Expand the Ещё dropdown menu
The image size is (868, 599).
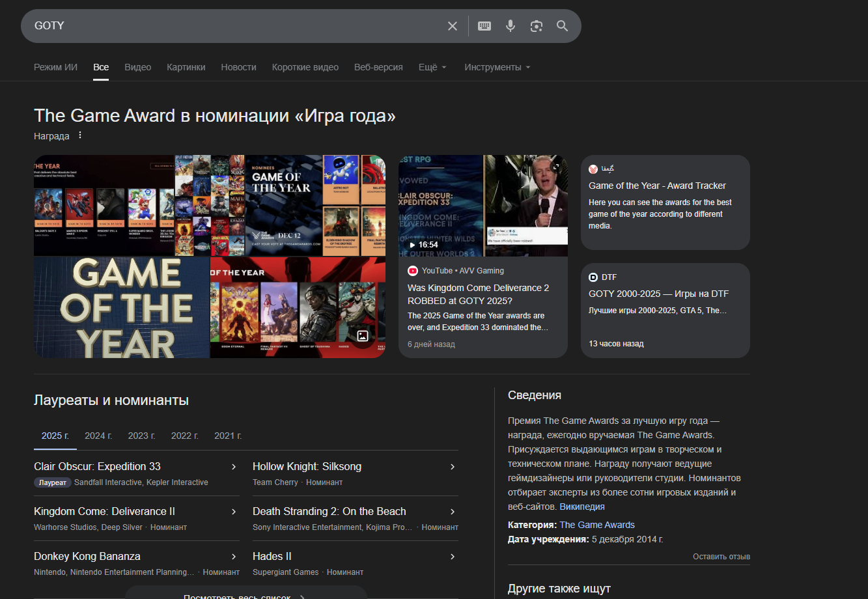433,67
